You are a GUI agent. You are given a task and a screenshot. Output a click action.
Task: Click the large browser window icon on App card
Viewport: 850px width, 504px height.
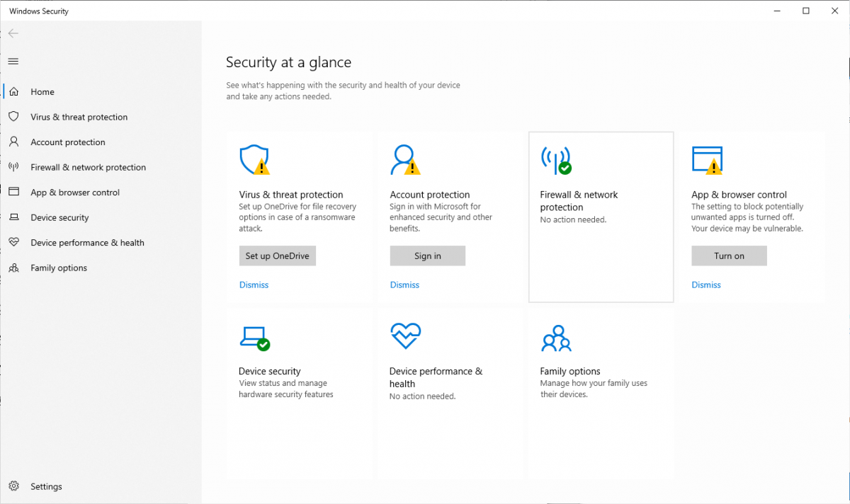click(708, 160)
